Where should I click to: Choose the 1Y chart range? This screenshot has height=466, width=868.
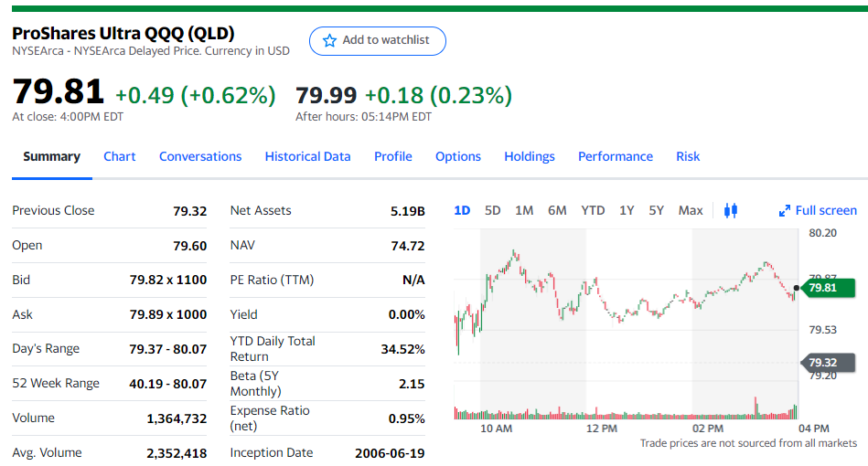coord(627,210)
